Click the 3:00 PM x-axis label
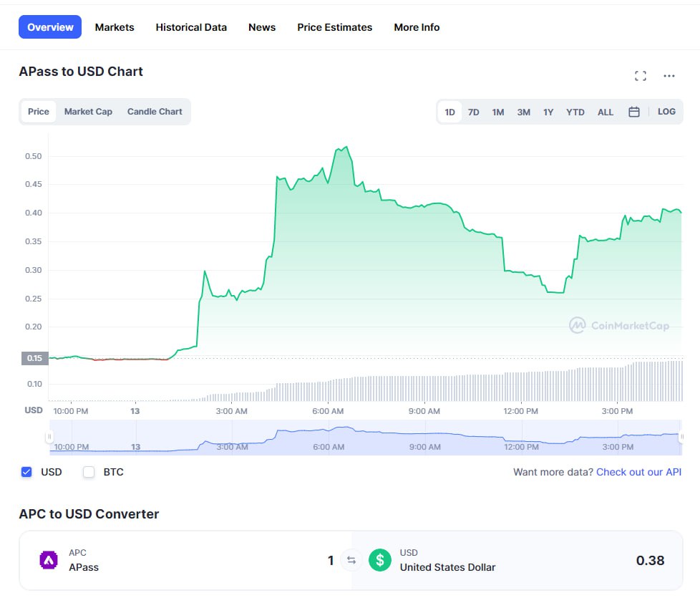The width and height of the screenshot is (700, 598). tap(617, 411)
